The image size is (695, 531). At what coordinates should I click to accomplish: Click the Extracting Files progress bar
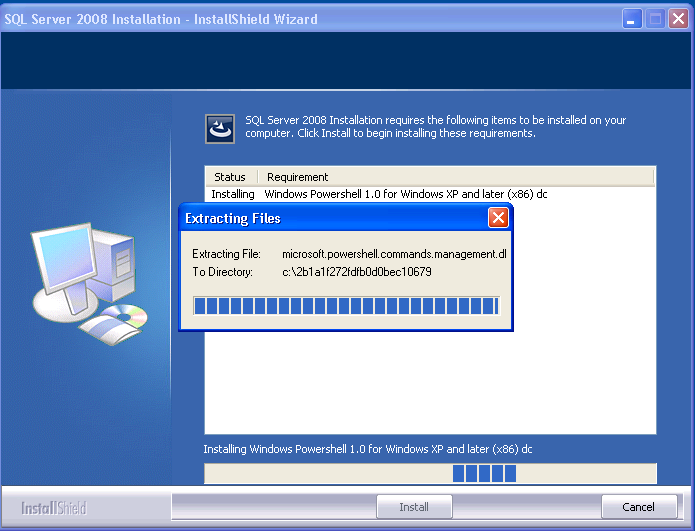coord(347,306)
